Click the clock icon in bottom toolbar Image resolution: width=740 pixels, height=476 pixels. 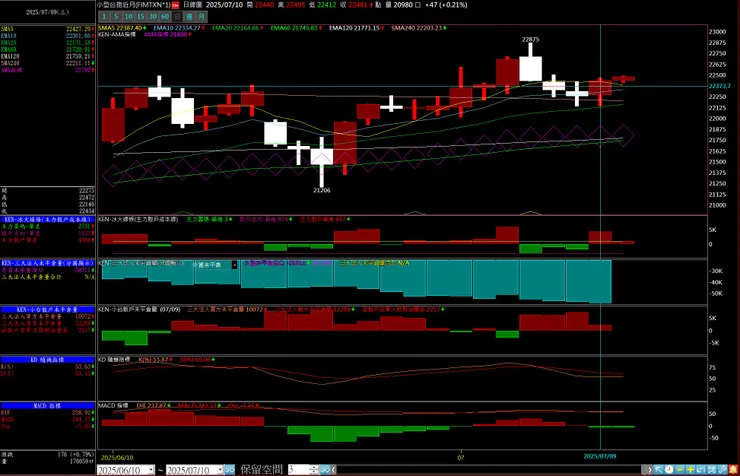[669, 470]
